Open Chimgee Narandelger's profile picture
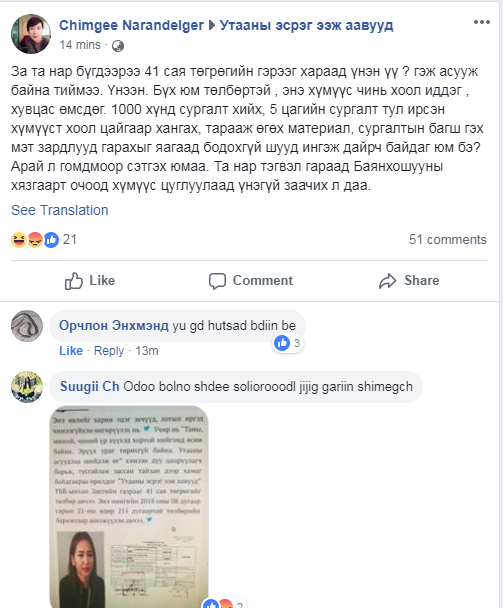The width and height of the screenshot is (503, 608). [x=31, y=34]
